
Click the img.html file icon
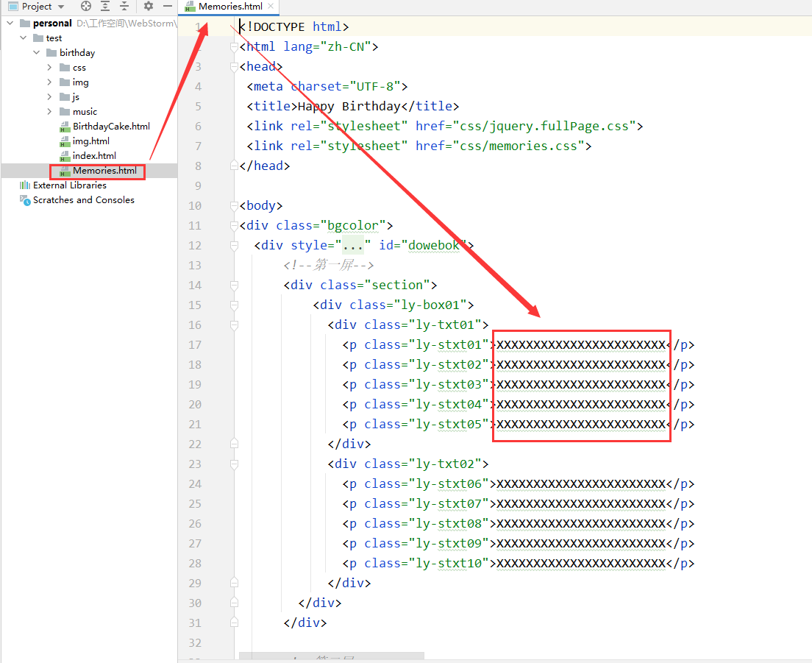[x=65, y=141]
